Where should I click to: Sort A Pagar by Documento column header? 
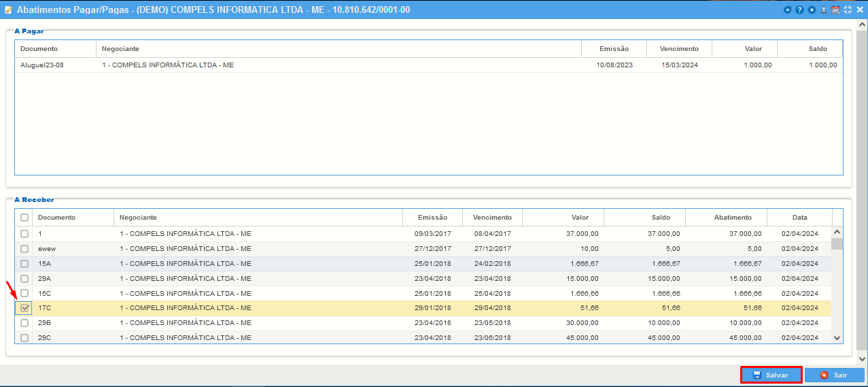click(x=56, y=49)
